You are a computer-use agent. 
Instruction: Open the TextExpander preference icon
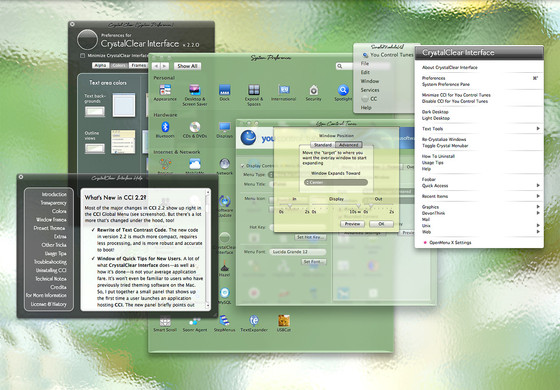click(254, 321)
